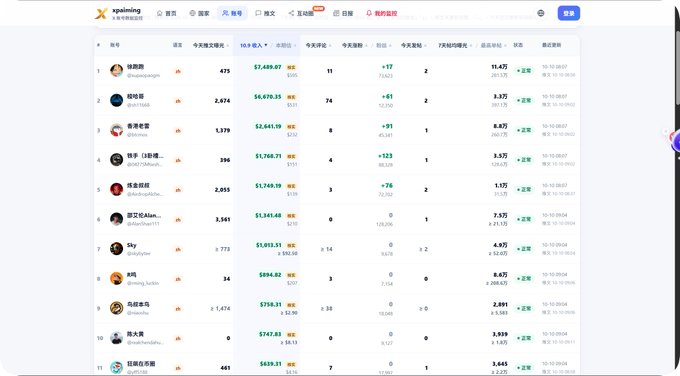This screenshot has width=680, height=376.
Task: Open 香港老雷 avatar in row 3
Action: pos(116,130)
